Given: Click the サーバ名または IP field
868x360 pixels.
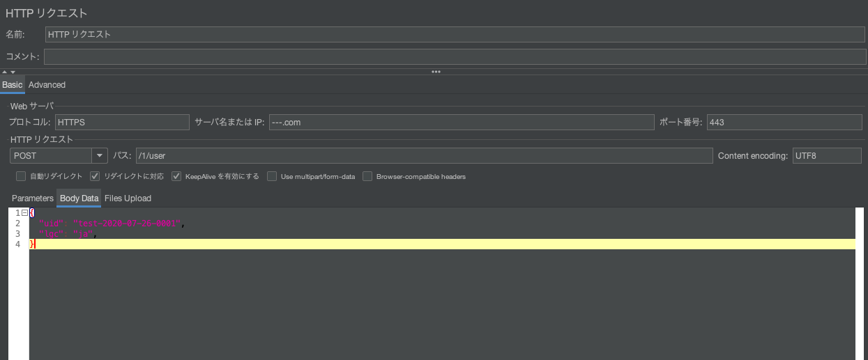Looking at the screenshot, I should [462, 122].
